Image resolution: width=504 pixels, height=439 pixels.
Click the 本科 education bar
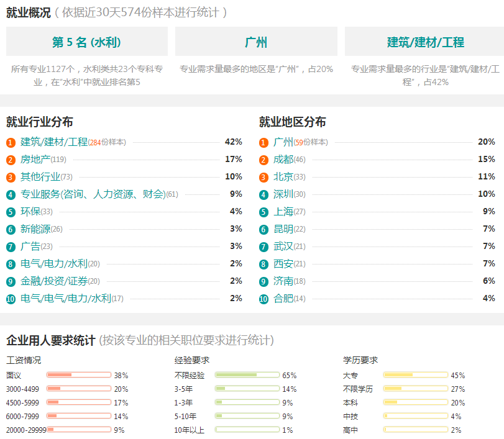(x=416, y=402)
